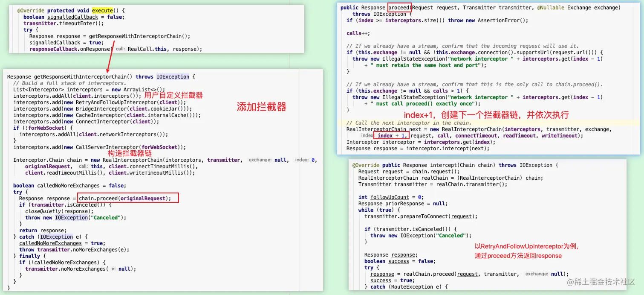This screenshot has width=644, height=295.
Task: Click the "responseCallback.onResponse(" call line
Action: (116, 49)
